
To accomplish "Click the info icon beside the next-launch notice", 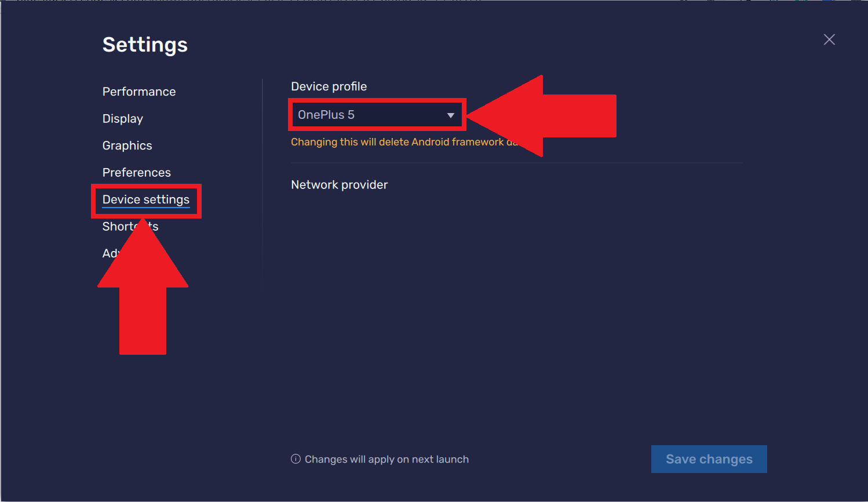I will pyautogui.click(x=296, y=459).
